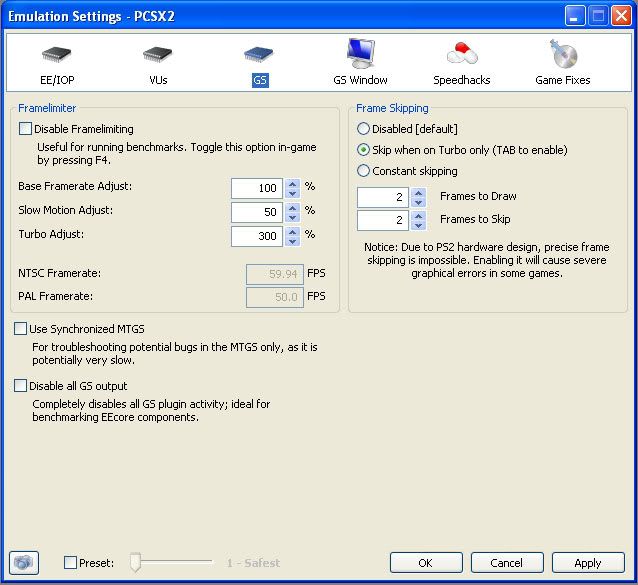Screen dimensions: 638x585
Task: Click the Preset slider handle
Action: point(135,562)
